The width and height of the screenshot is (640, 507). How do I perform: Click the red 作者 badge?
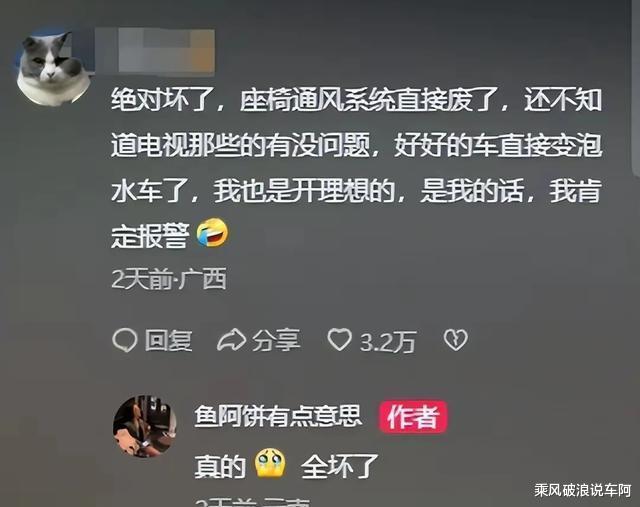pyautogui.click(x=413, y=416)
